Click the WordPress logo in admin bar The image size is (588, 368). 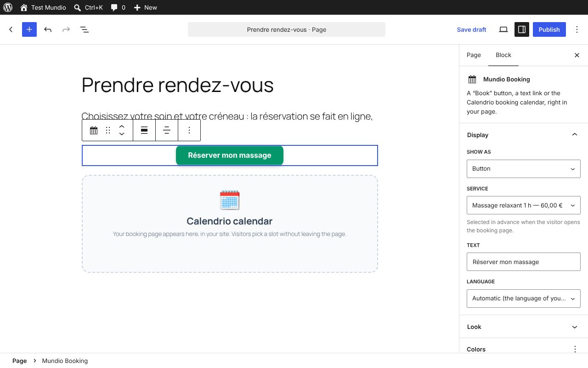pyautogui.click(x=8, y=7)
